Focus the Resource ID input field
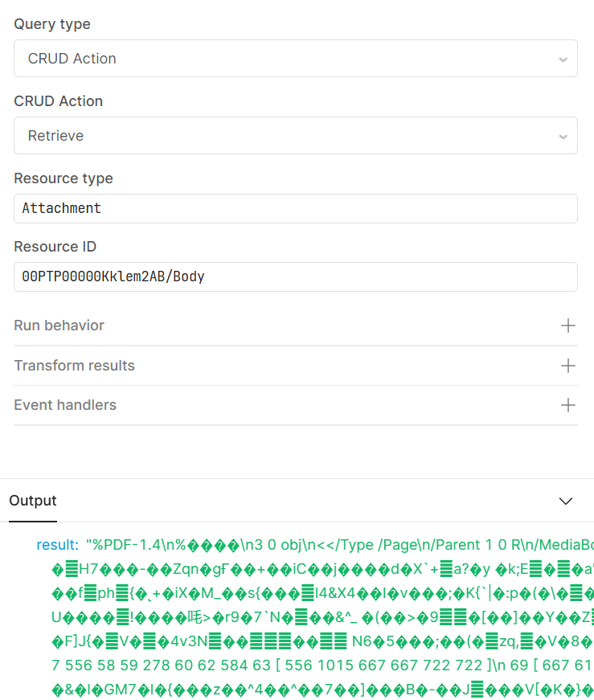 point(295,276)
